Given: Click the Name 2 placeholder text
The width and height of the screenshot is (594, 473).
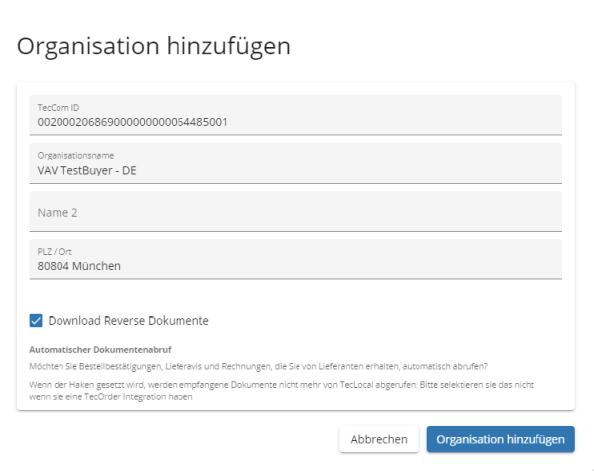Looking at the screenshot, I should tap(57, 213).
